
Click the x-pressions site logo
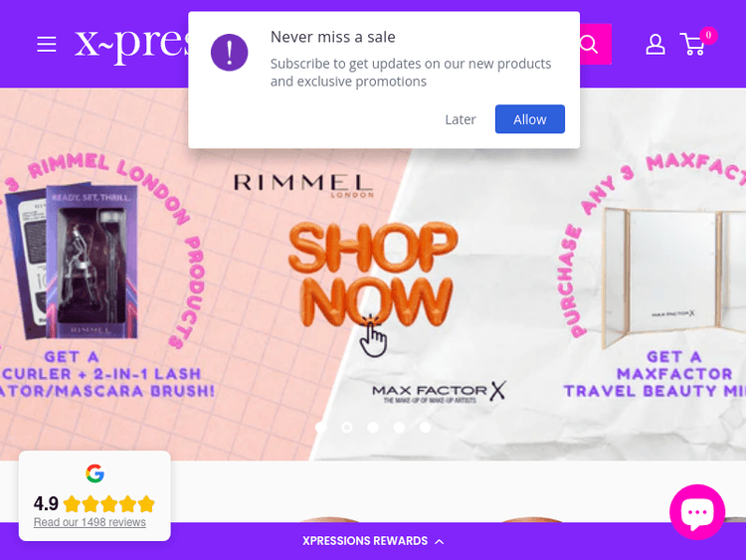click(131, 44)
